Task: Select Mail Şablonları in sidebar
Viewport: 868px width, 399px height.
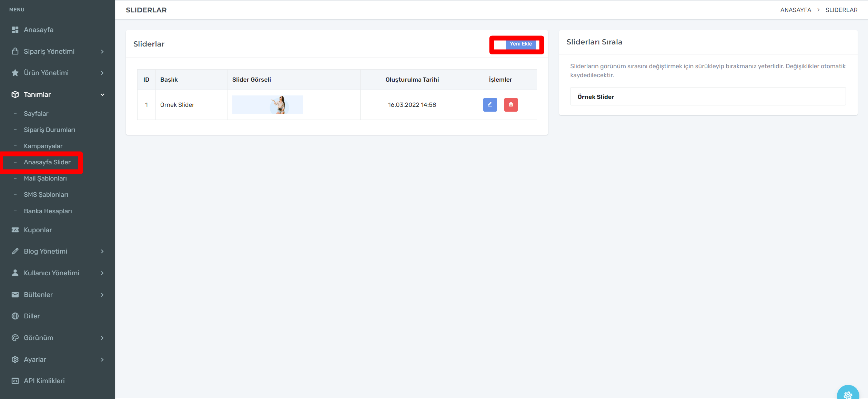Action: click(45, 178)
